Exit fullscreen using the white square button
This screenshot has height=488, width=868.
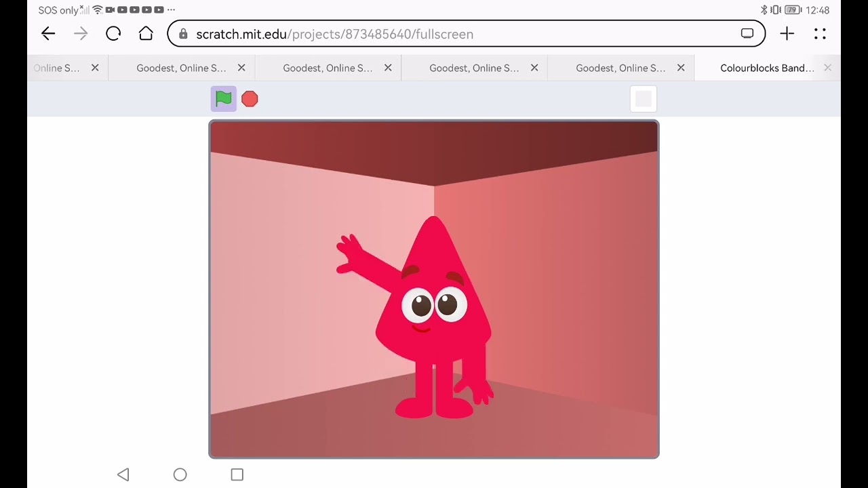[644, 99]
